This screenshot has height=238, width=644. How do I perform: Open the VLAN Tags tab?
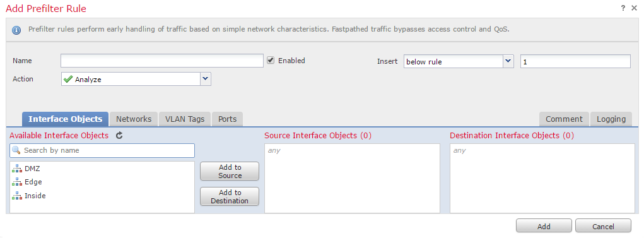point(185,119)
